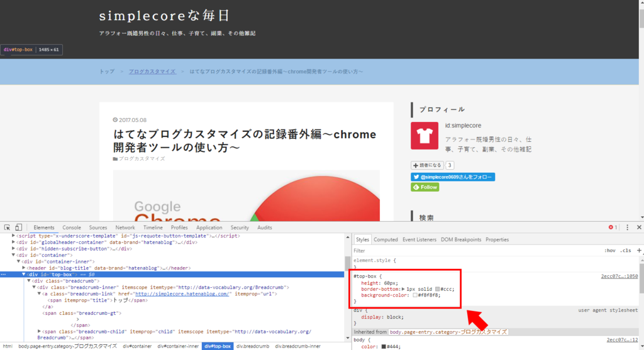Click the red error count indicator
Image resolution: width=644 pixels, height=350 pixels.
coord(613,227)
